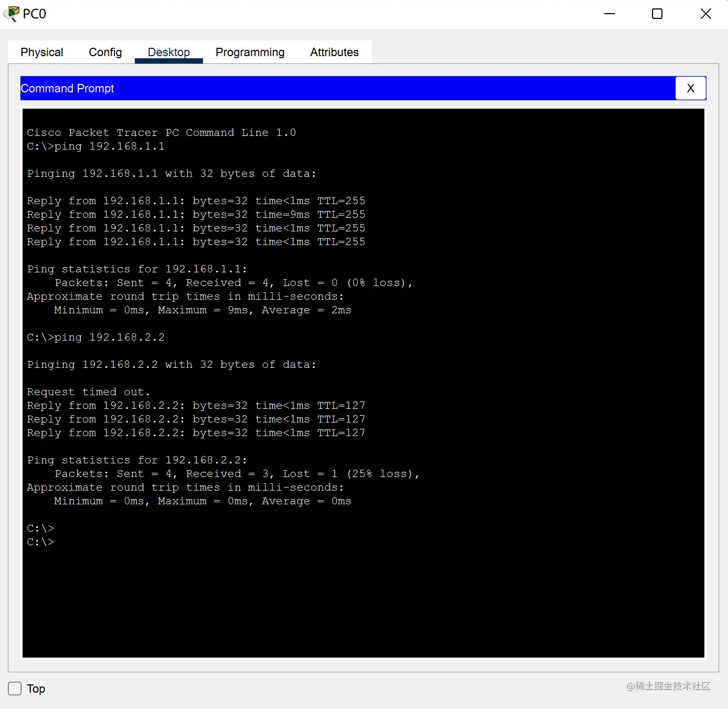This screenshot has height=709, width=728.
Task: Click the first TTL=127 reply line
Action: tap(196, 406)
